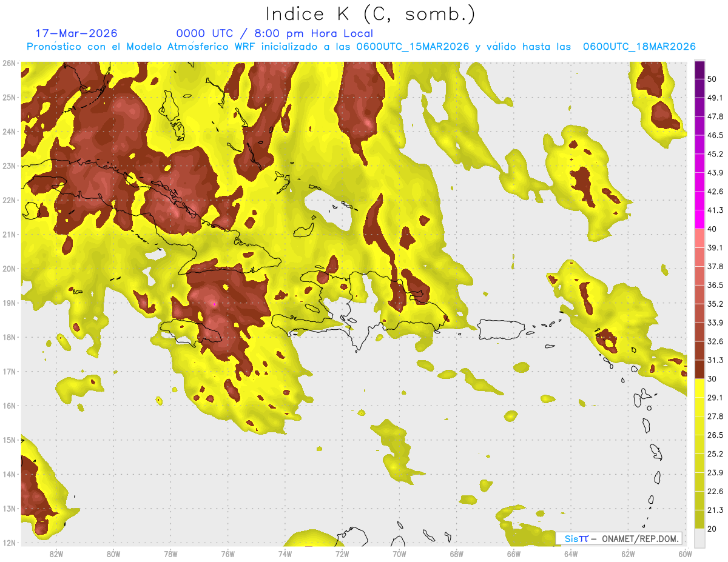Select the forecast date "17-Mar-2026"
Screen dimensions: 728x562
76,33
